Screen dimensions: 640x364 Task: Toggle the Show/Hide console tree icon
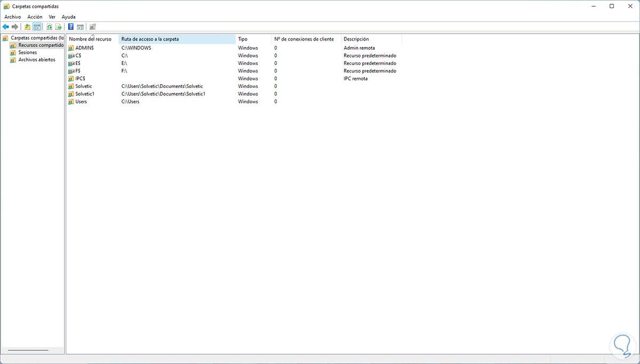point(37,27)
